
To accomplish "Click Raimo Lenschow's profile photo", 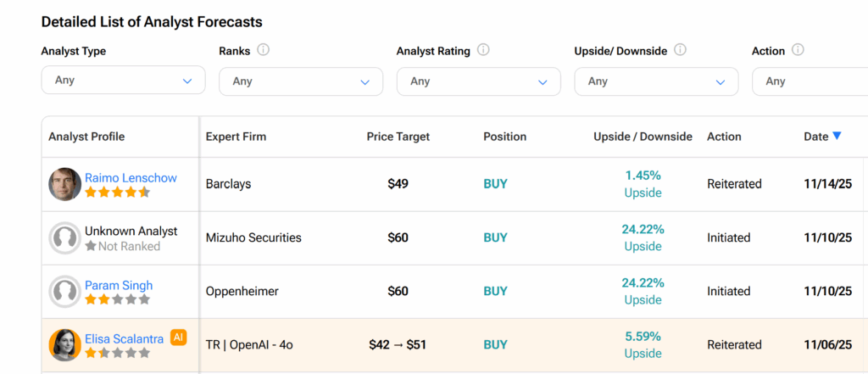I will pyautogui.click(x=64, y=184).
